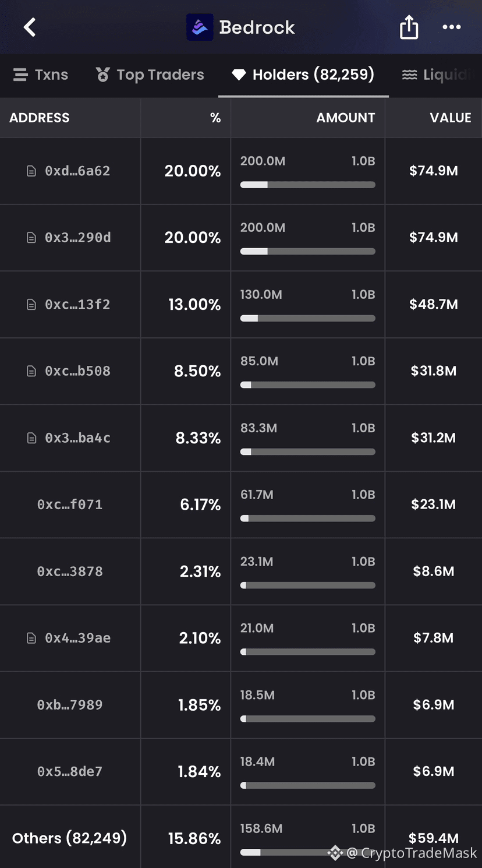Screen dimensions: 482x868
Task: Switch to the Top Traders tab
Action: point(150,75)
